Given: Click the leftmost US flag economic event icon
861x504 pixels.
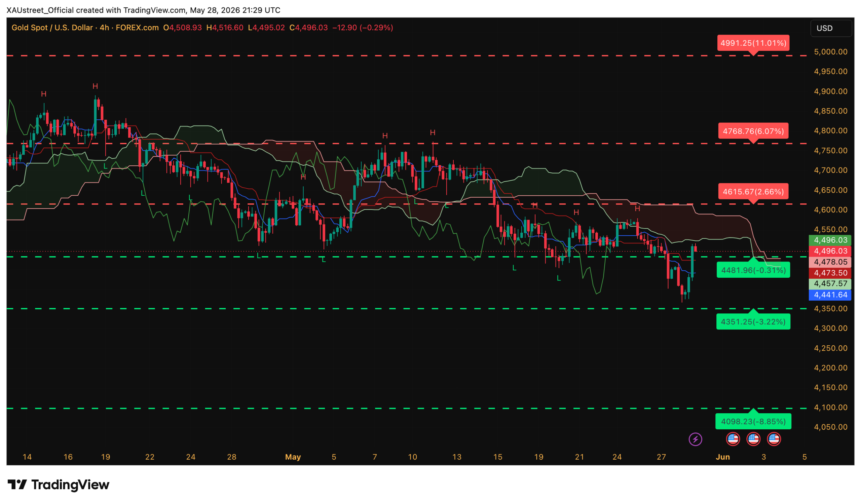Looking at the screenshot, I should click(733, 439).
